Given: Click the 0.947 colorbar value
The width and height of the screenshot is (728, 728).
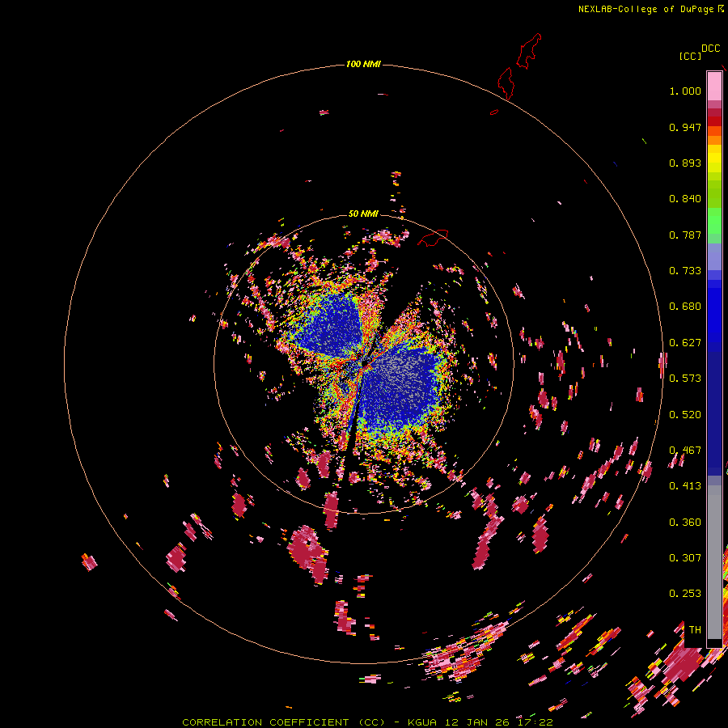Looking at the screenshot, I should point(685,127).
